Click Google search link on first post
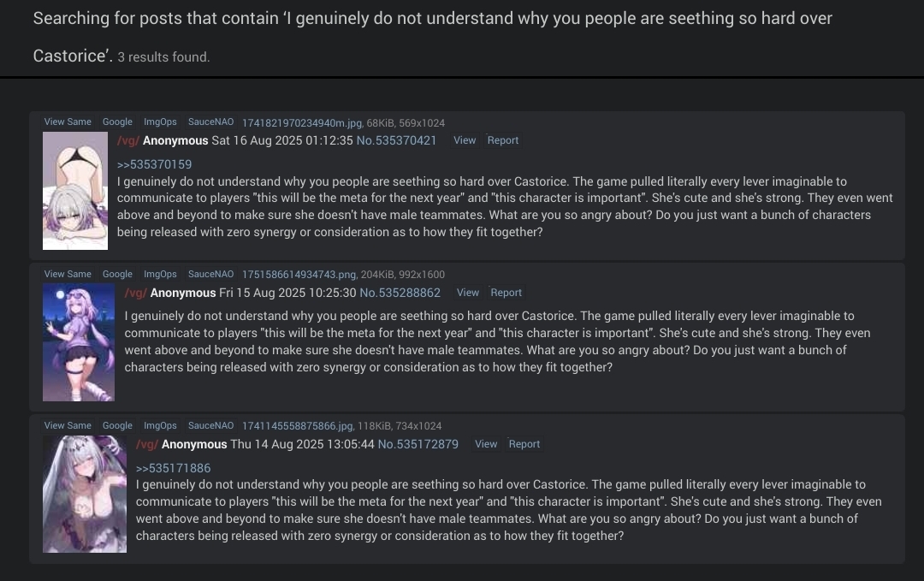Image resolution: width=924 pixels, height=581 pixels. [117, 122]
